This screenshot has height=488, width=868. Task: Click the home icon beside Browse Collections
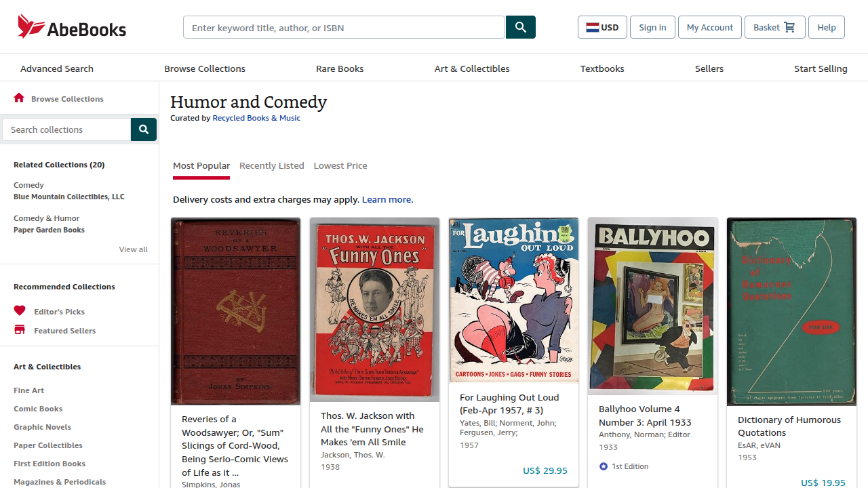coord(19,98)
